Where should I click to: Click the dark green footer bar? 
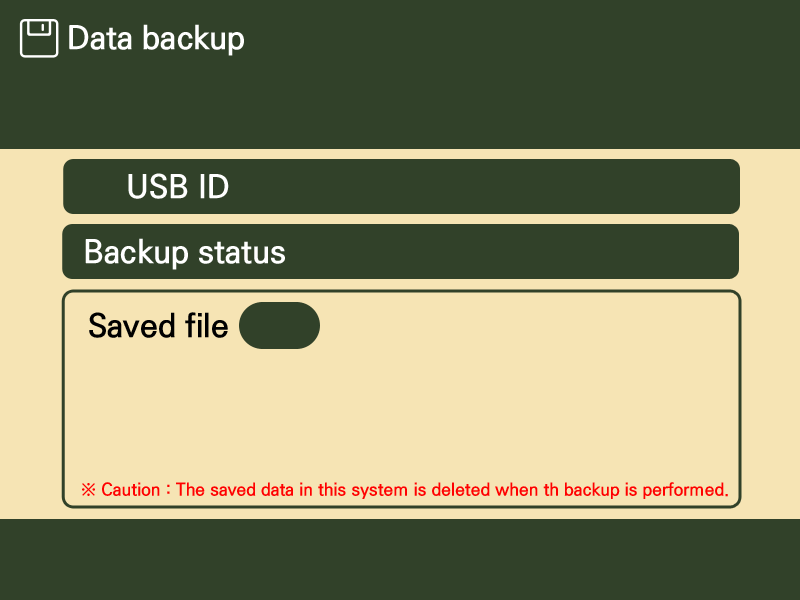pos(400,560)
